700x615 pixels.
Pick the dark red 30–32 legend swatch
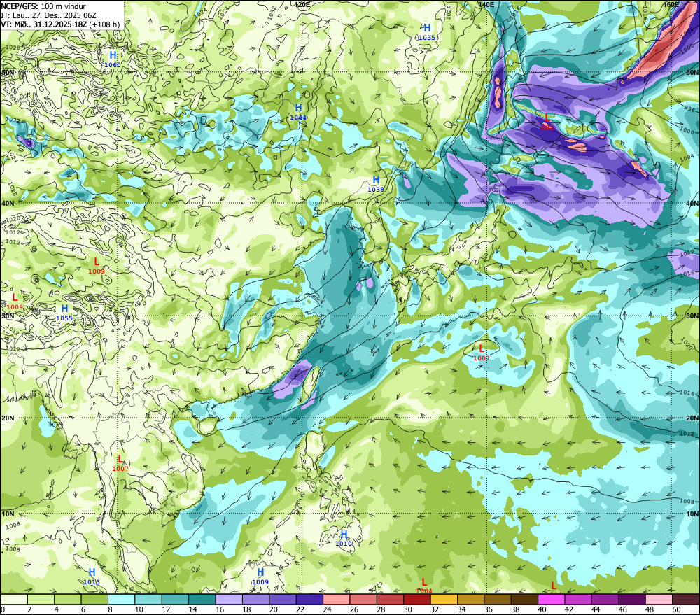pyautogui.click(x=417, y=599)
